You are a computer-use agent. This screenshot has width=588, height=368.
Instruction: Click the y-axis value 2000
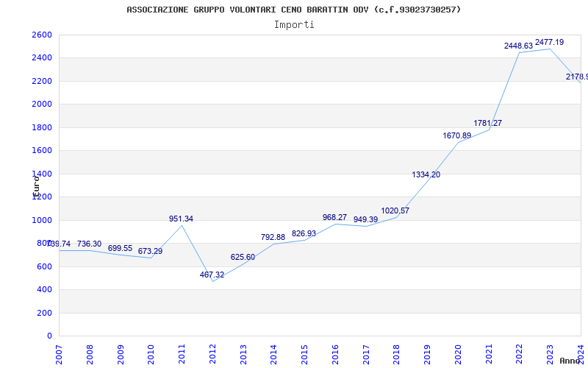42,104
